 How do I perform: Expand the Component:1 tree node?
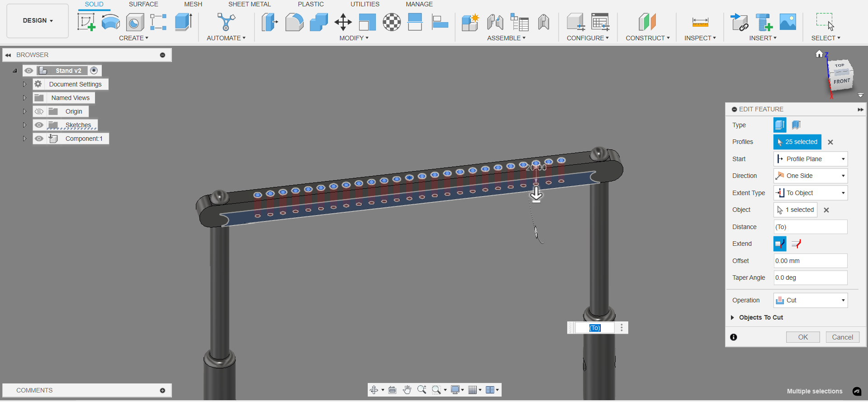[25, 139]
